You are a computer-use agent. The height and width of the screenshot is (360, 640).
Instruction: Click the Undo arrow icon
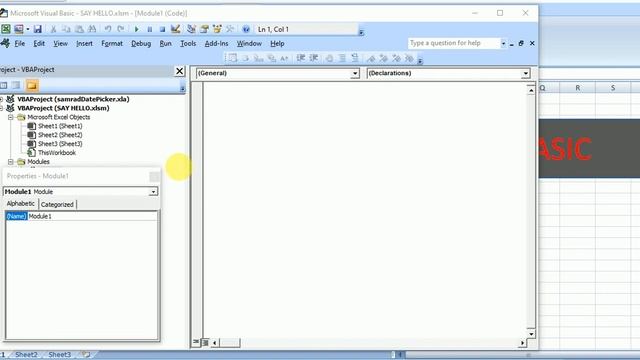[x=108, y=29]
